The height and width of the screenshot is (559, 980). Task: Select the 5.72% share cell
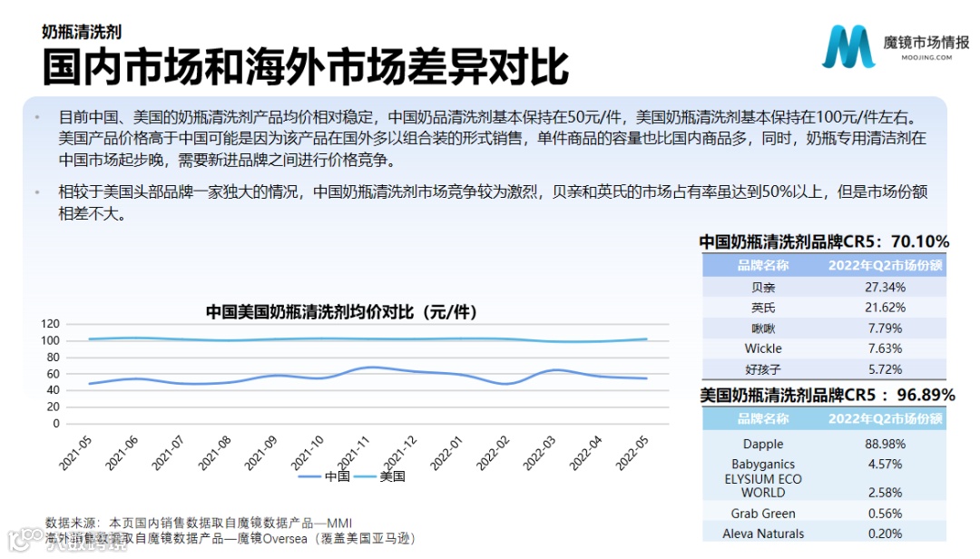pyautogui.click(x=885, y=369)
